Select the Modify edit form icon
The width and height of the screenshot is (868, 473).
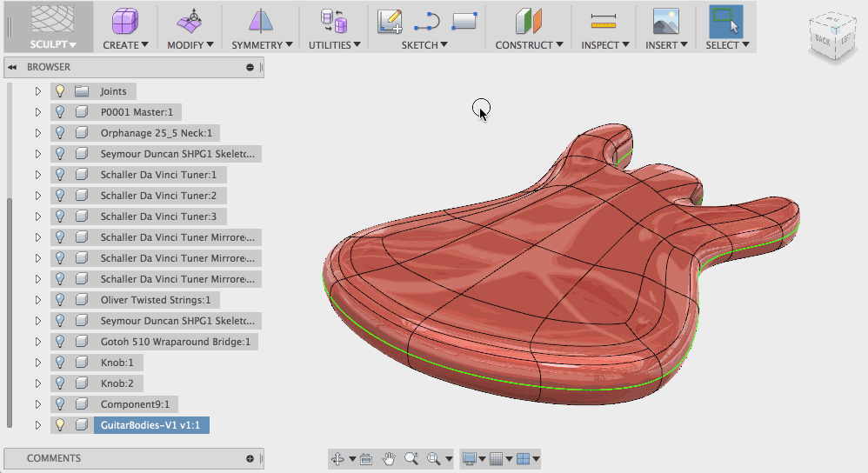click(x=191, y=21)
